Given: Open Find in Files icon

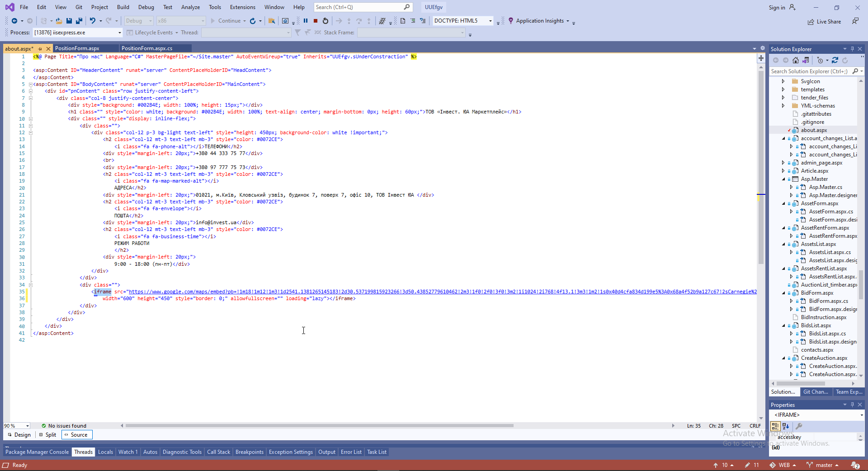Looking at the screenshot, I should 272,21.
